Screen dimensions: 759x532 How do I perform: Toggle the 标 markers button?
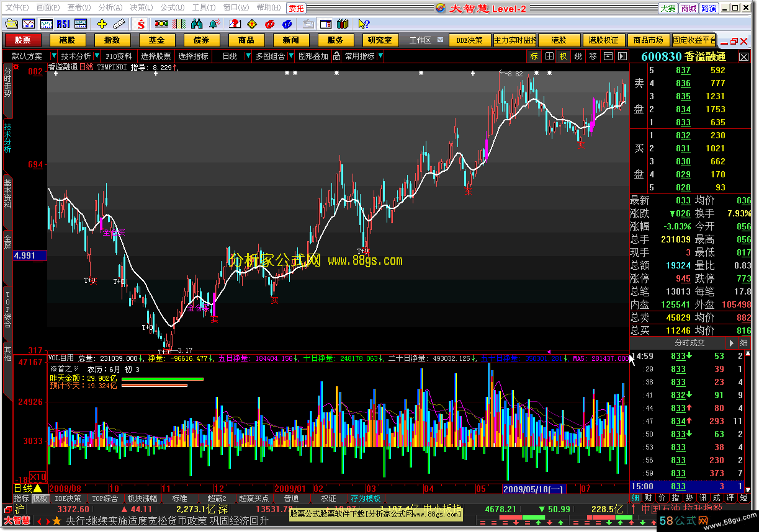click(534, 56)
